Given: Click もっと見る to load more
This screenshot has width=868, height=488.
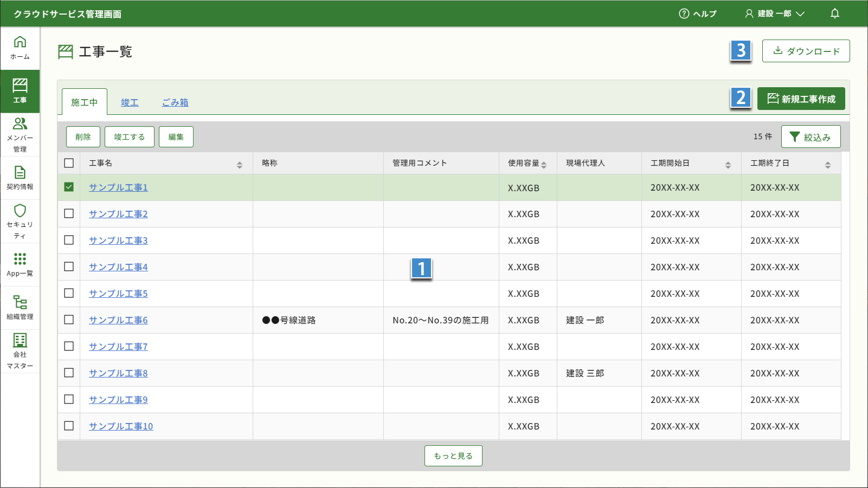Looking at the screenshot, I should 453,456.
